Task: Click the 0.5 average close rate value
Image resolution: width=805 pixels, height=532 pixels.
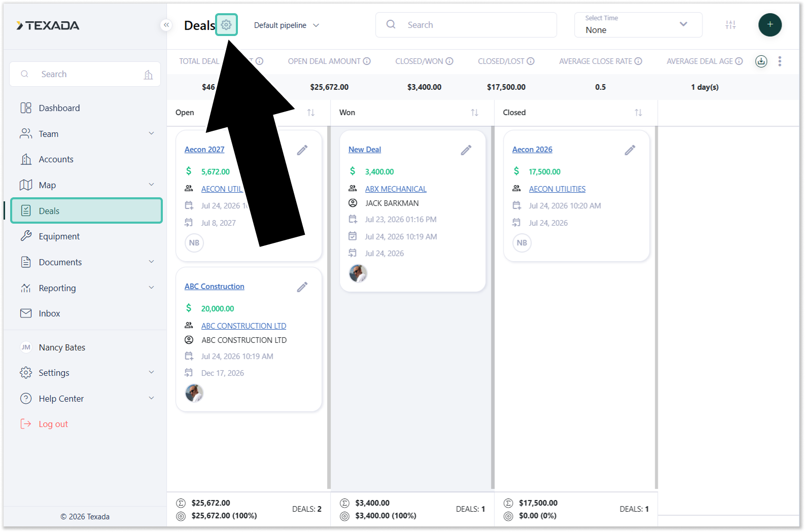Action: [601, 87]
